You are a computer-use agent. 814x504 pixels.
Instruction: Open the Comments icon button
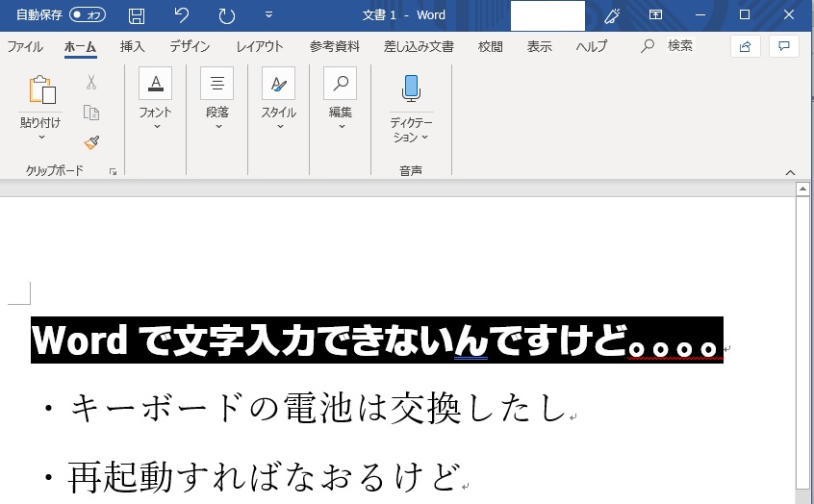(x=784, y=47)
